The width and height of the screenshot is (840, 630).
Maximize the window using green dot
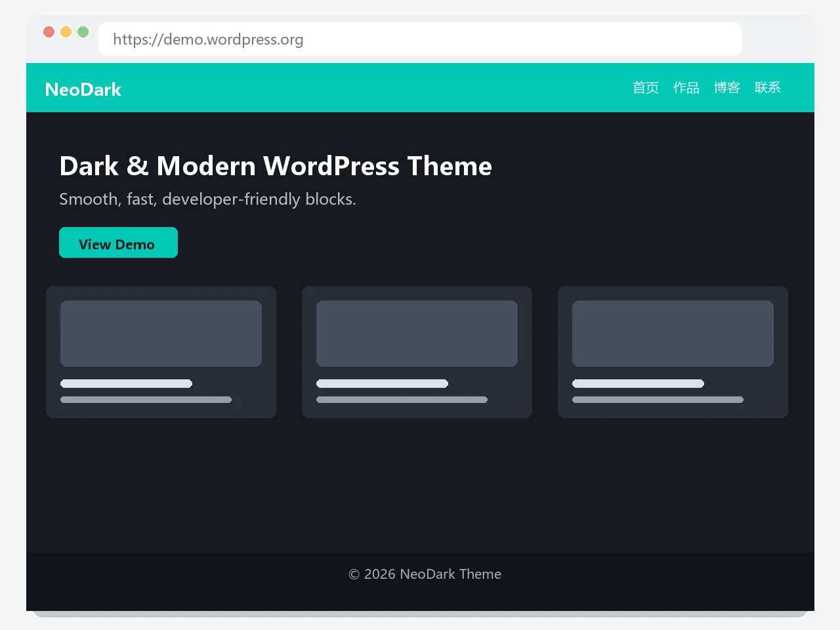83,31
